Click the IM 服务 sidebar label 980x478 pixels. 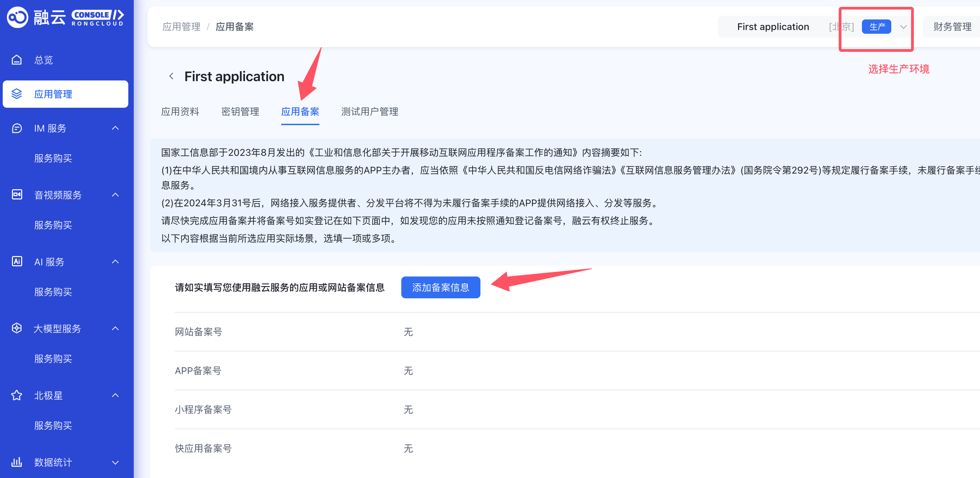50,128
